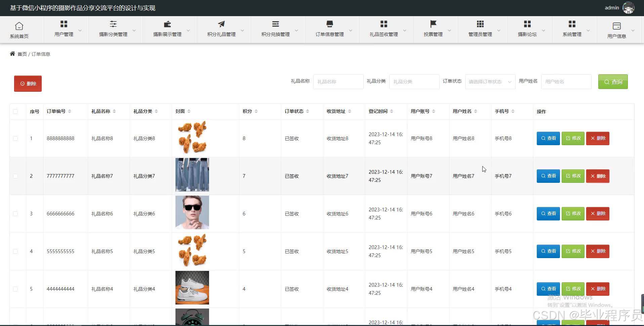Screen dimensions: 644x326
Task: Sort by 封面 column arrows
Action: (189, 111)
